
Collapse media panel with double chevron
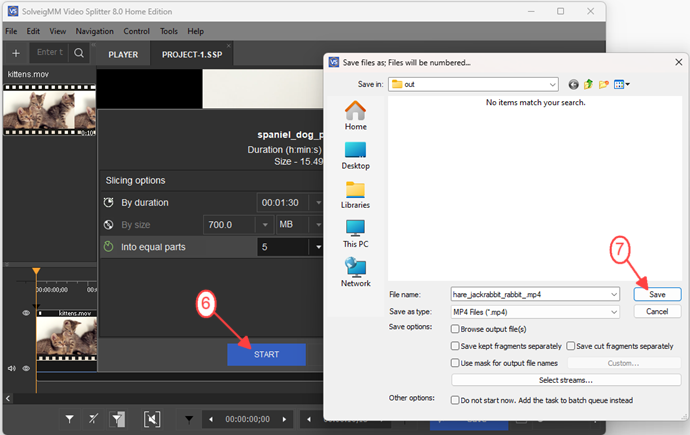(93, 45)
